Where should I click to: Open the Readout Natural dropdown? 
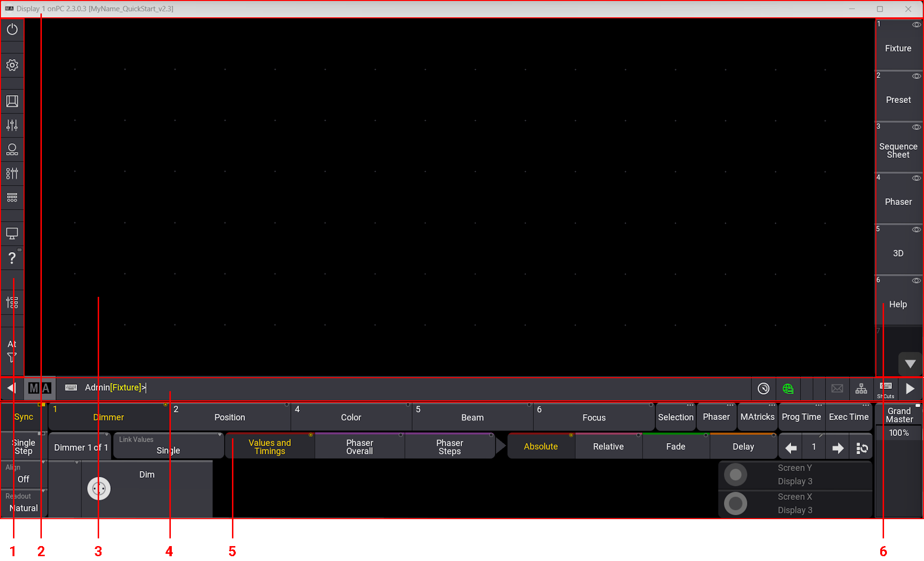pyautogui.click(x=23, y=503)
